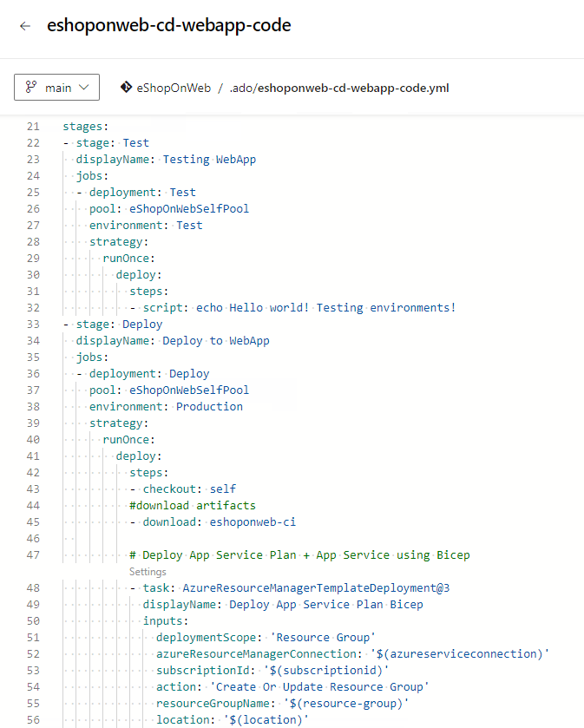The image size is (584, 728).
Task: Click the resourceGroupName line
Action: click(x=282, y=704)
